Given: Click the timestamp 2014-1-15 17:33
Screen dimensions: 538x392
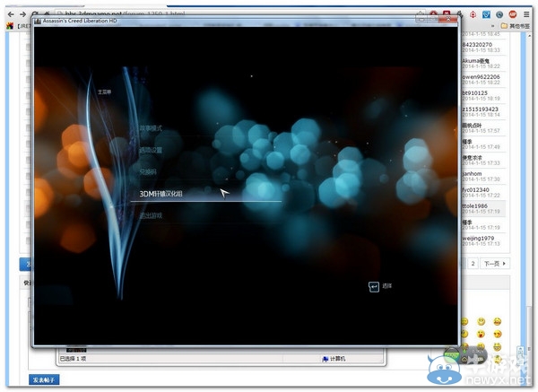Looking at the screenshot, I should (x=481, y=163).
